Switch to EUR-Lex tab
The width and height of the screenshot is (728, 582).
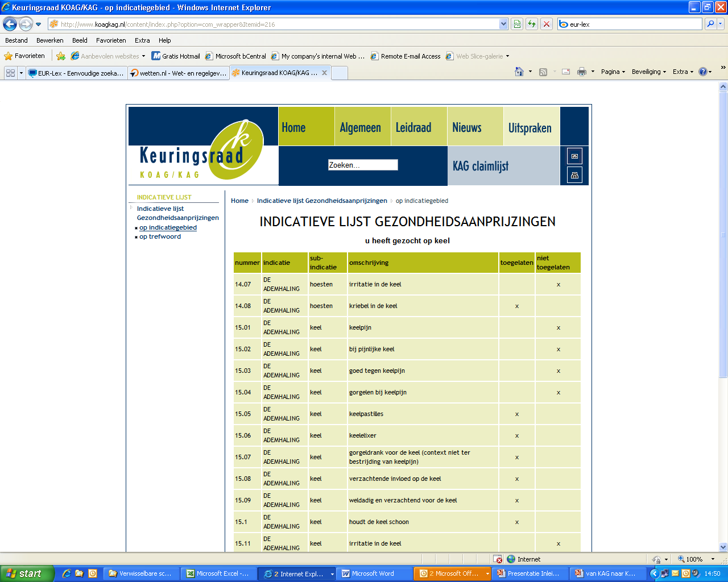click(76, 73)
